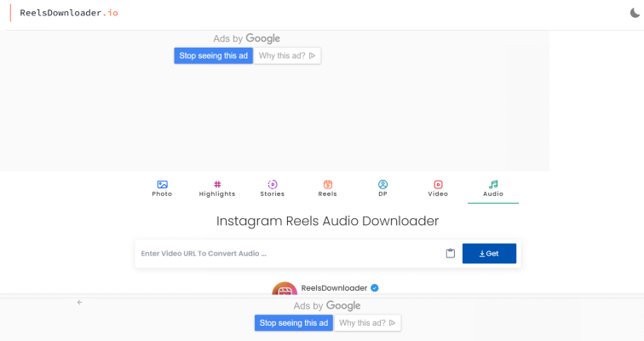Click the blue verified badge icon
Screen dimensions: 644x341
[x=375, y=288]
